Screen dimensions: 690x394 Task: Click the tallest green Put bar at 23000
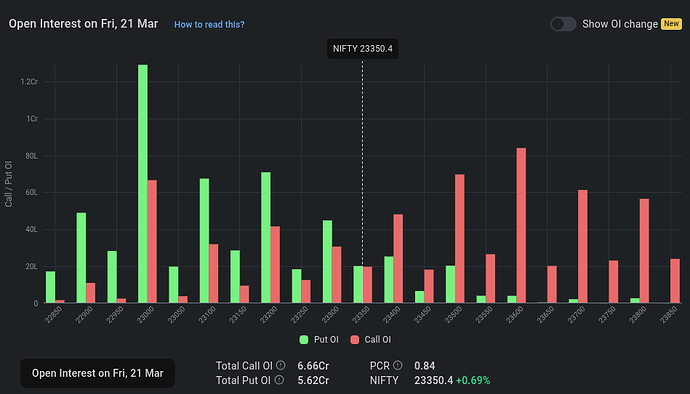(x=143, y=184)
